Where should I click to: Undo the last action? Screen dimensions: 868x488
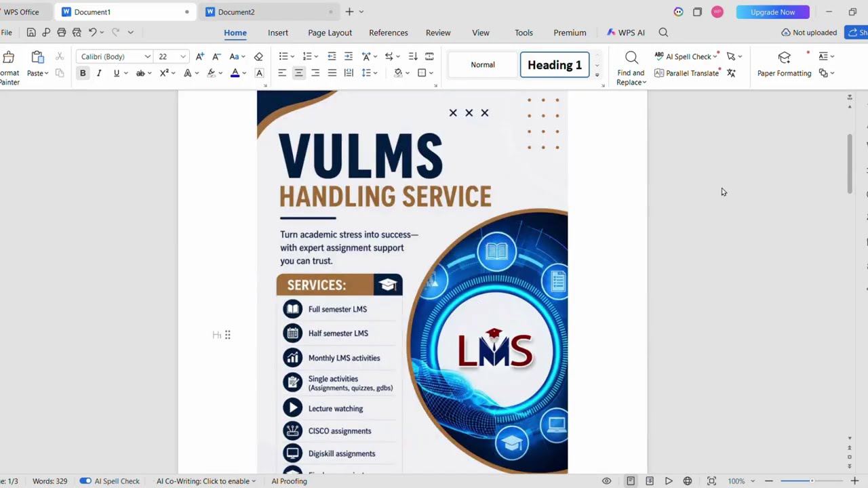pos(93,32)
